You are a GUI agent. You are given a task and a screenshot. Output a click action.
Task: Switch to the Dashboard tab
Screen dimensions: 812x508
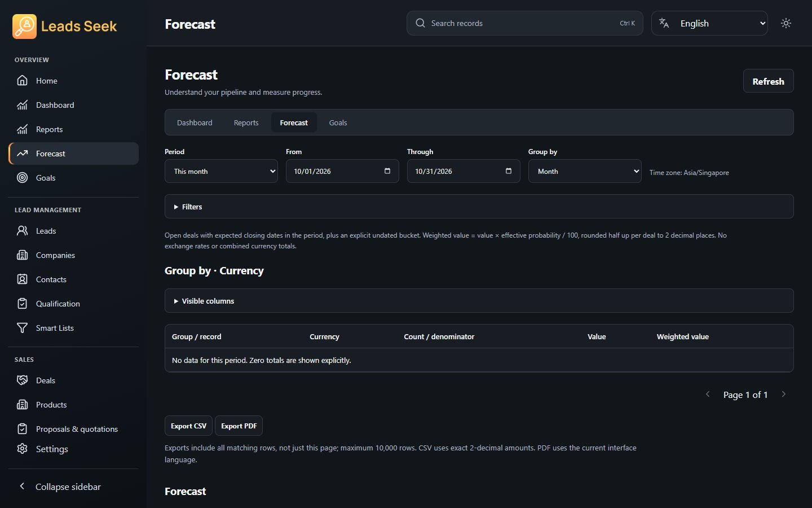[x=195, y=122]
